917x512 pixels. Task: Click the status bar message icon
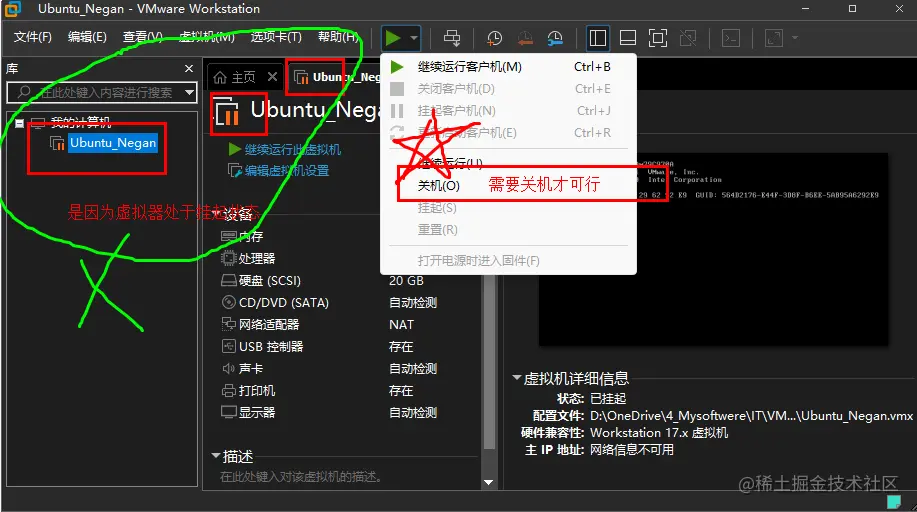coord(894,502)
